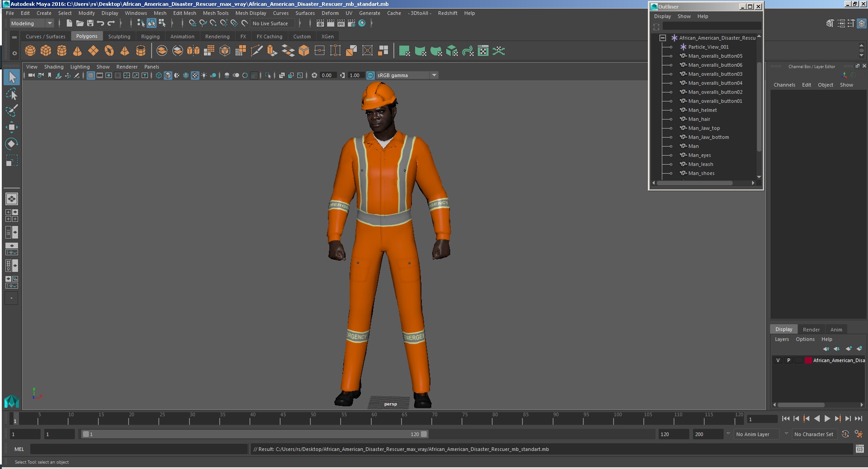This screenshot has height=469, width=868.
Task: Open the viewport Shading menu
Action: (54, 67)
